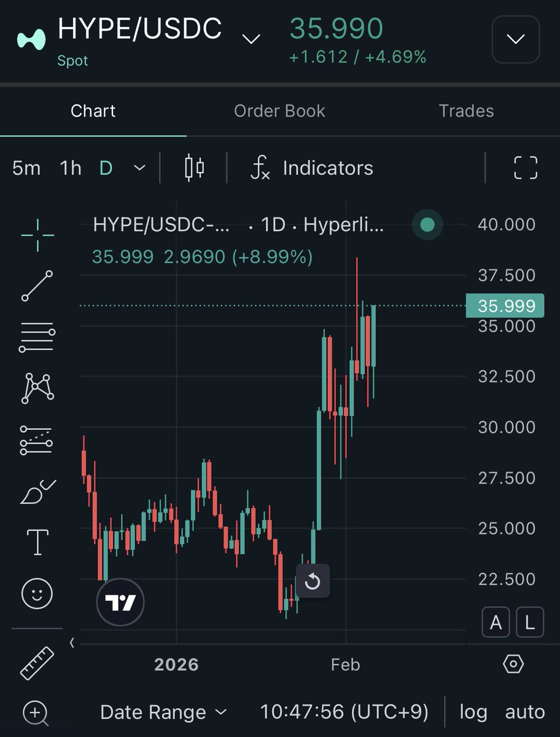Open the emoji icons tool
This screenshot has height=737, width=560.
(x=37, y=594)
